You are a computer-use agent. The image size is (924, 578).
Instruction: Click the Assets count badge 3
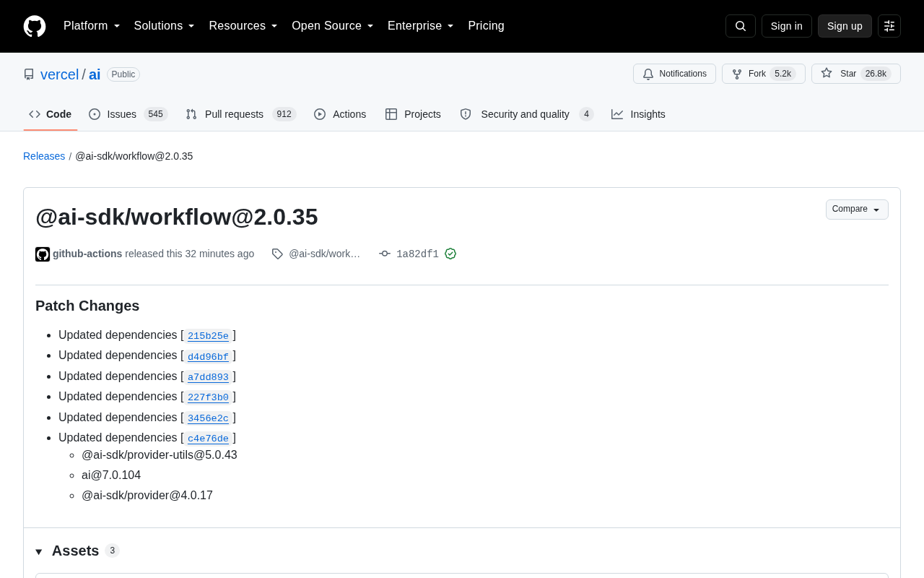(x=112, y=551)
